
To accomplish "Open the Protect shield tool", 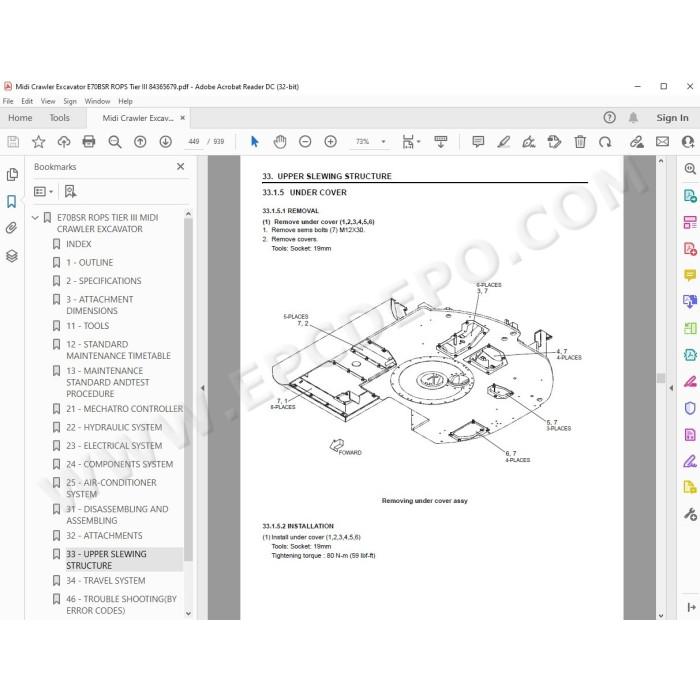I will (690, 408).
